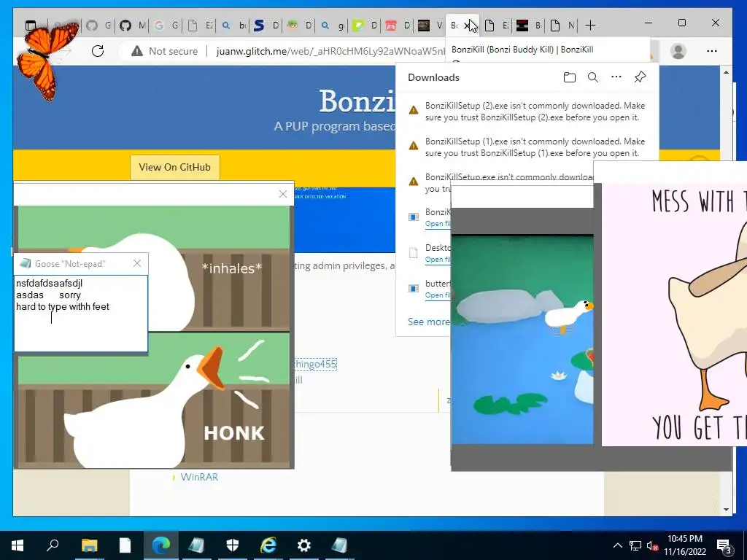Open Edge Settings and more menu
This screenshot has height=560, width=747.
click(x=712, y=51)
